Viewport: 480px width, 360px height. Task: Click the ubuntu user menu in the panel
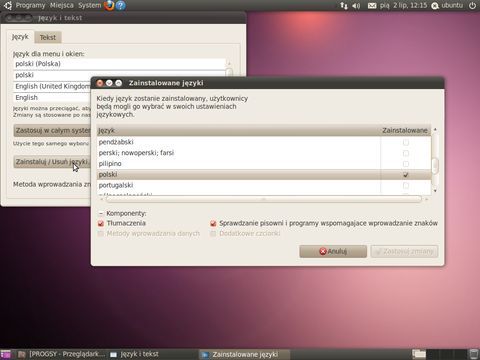point(447,5)
